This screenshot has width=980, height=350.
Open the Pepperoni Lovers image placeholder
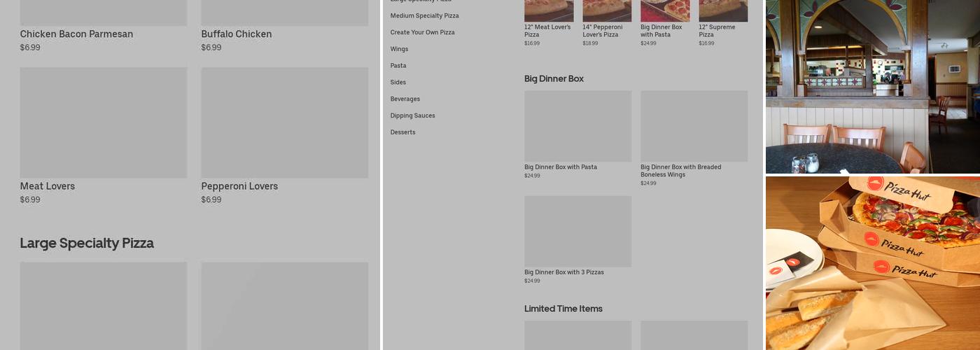click(285, 122)
